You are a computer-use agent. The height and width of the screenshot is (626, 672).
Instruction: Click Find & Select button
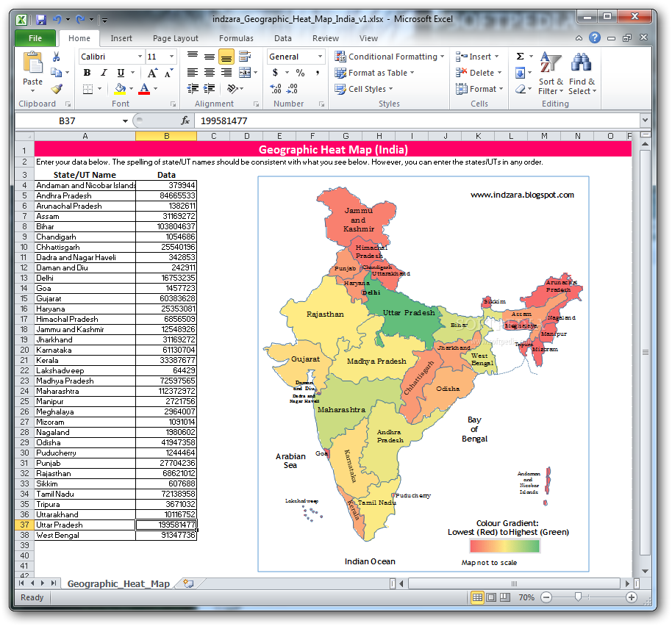582,73
